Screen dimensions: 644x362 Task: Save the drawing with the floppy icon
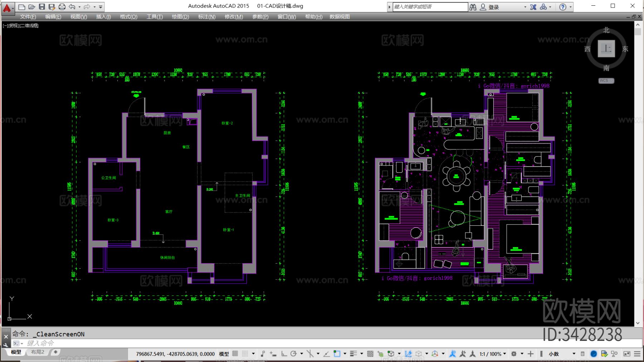(x=42, y=7)
